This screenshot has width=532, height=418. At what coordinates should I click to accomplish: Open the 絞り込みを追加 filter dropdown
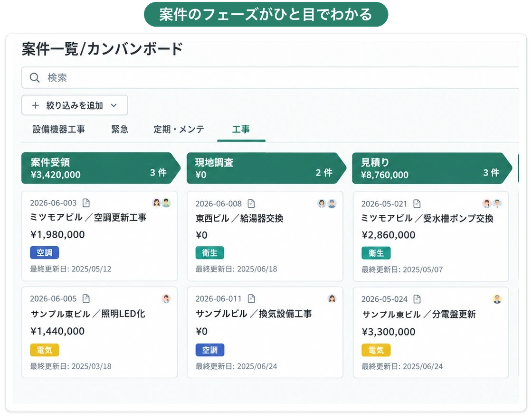pyautogui.click(x=75, y=105)
